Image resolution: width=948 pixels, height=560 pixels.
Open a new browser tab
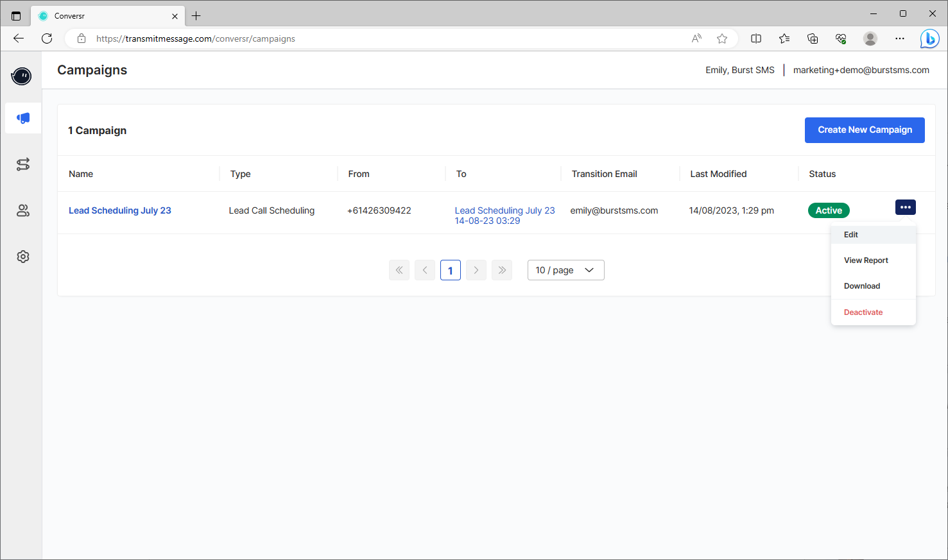click(196, 16)
